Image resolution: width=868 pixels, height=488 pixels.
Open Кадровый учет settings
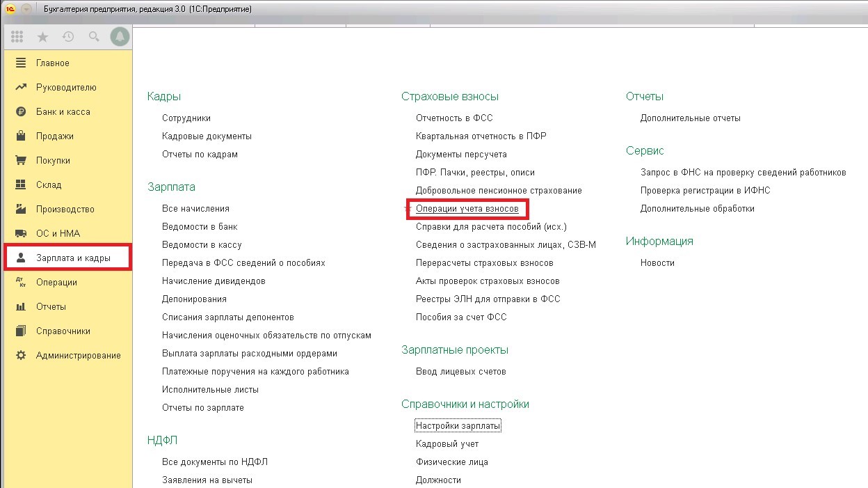[x=447, y=444]
